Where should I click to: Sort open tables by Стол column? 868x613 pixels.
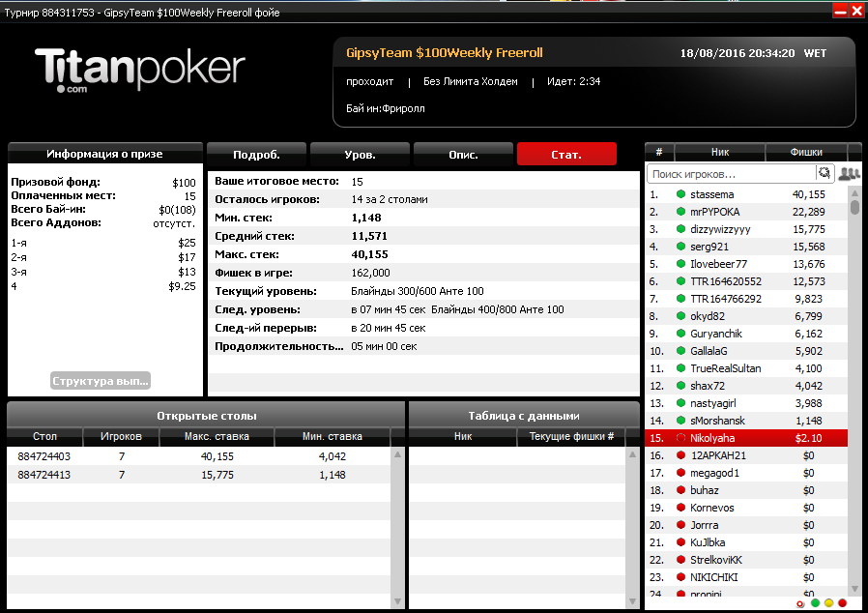(x=44, y=436)
